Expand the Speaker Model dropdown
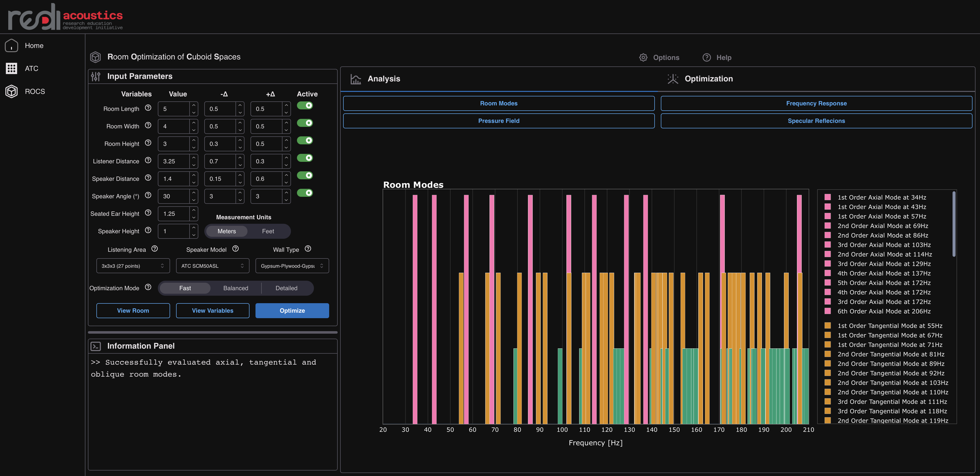Image resolution: width=980 pixels, height=476 pixels. [x=212, y=266]
